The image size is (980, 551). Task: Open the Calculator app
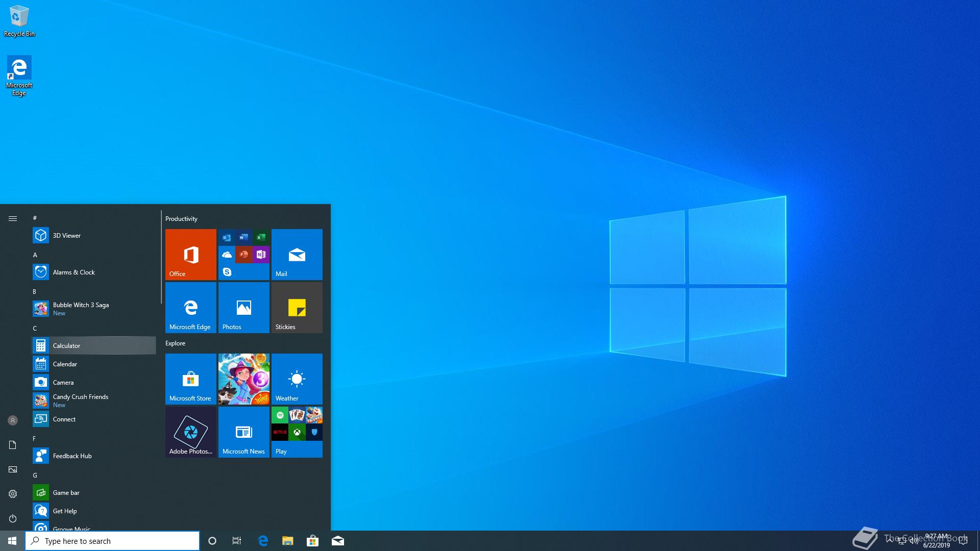point(94,345)
